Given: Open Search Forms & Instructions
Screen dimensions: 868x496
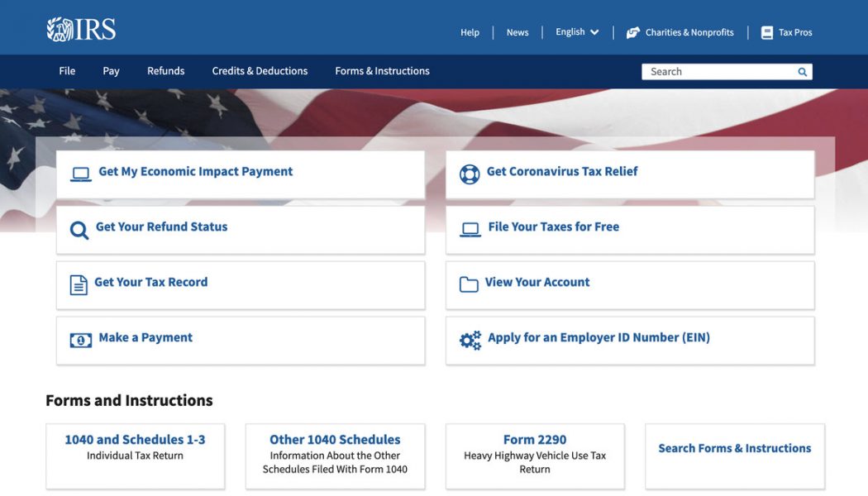Looking at the screenshot, I should click(x=734, y=448).
